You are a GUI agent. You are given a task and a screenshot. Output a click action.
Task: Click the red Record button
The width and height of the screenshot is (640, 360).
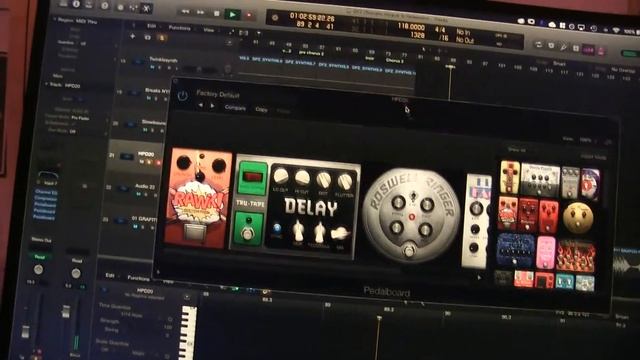[249, 16]
